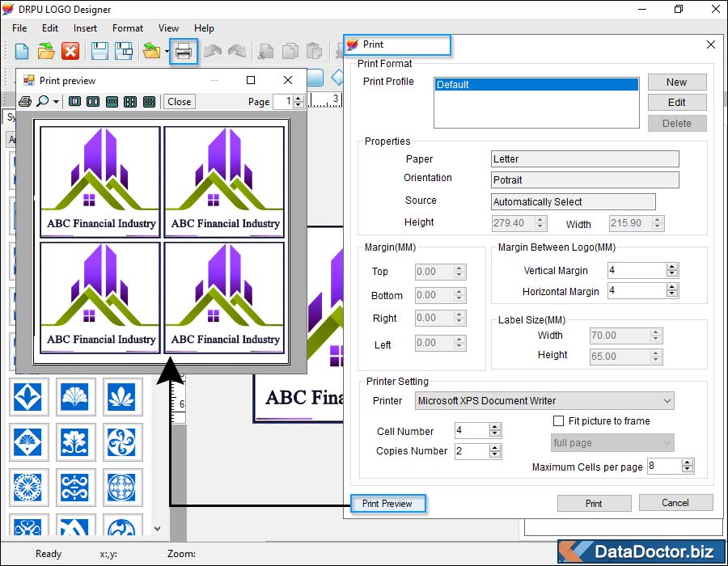Screen dimensions: 728x566
Task: Click the Print button in Print dialog
Action: (594, 504)
